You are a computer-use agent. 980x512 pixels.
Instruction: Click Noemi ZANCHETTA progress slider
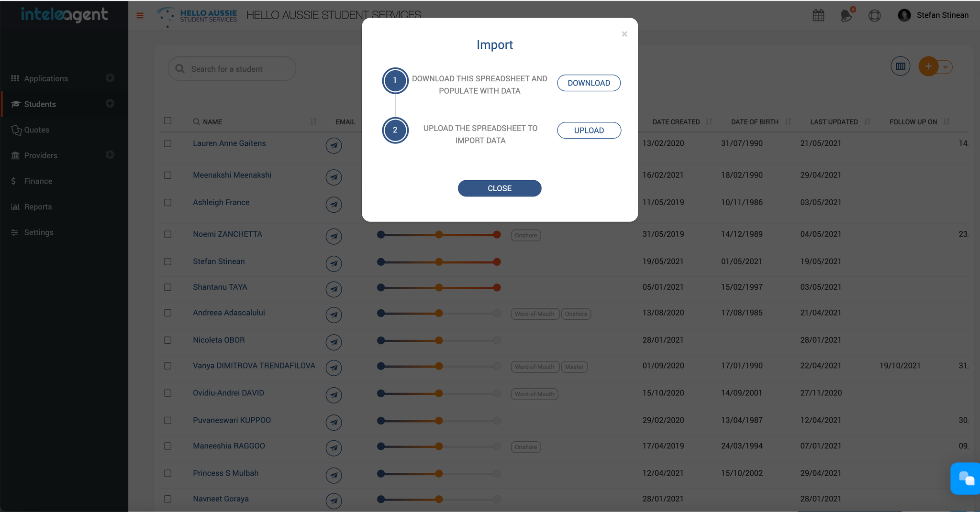coord(439,234)
